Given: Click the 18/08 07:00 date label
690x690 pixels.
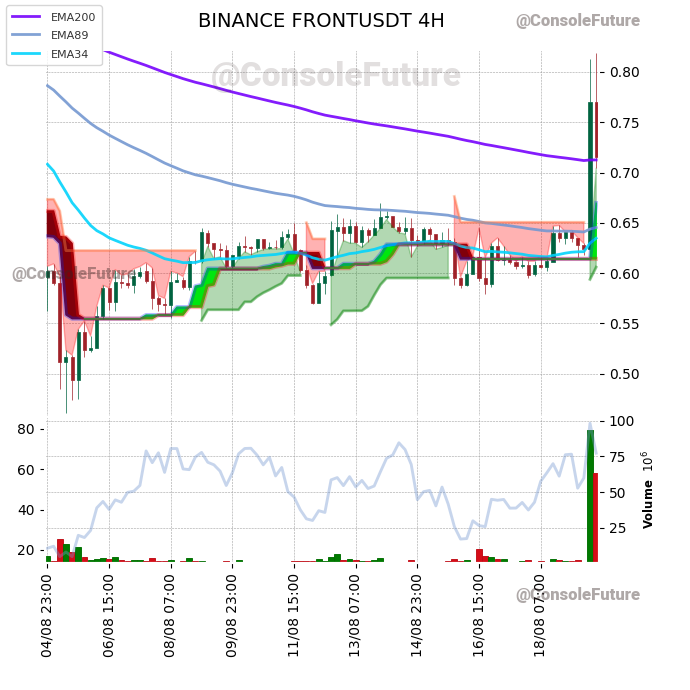Looking at the screenshot, I should pos(540,616).
